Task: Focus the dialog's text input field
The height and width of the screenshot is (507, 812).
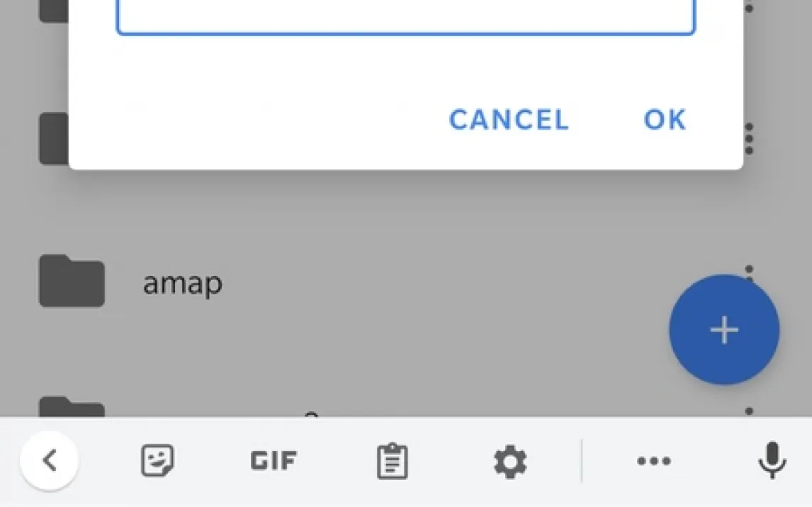Action: [405, 17]
